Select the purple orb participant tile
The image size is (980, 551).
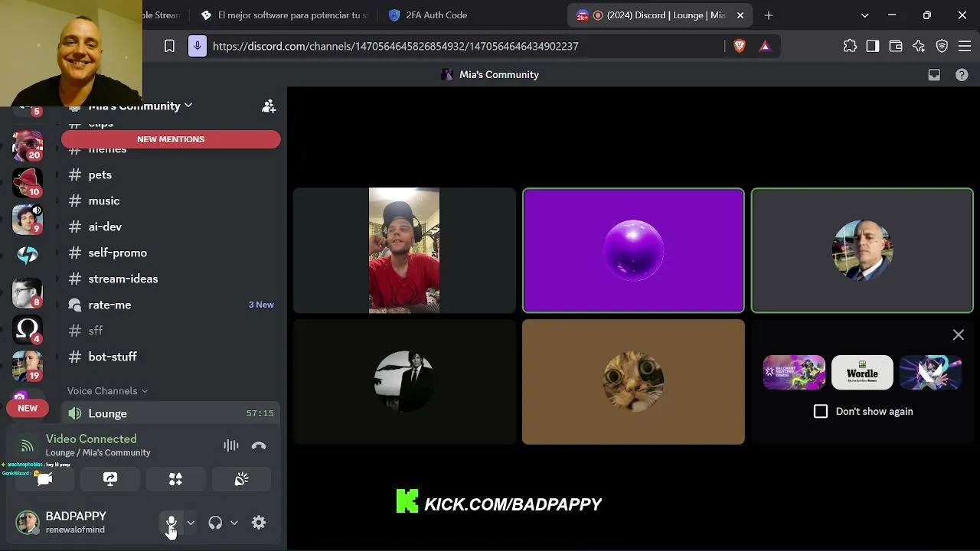click(633, 250)
